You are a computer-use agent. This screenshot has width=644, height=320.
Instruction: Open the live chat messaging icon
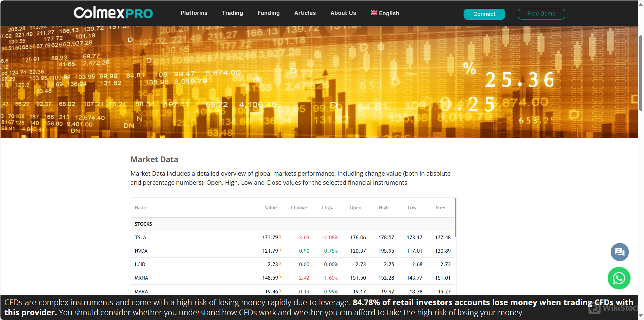pyautogui.click(x=619, y=252)
